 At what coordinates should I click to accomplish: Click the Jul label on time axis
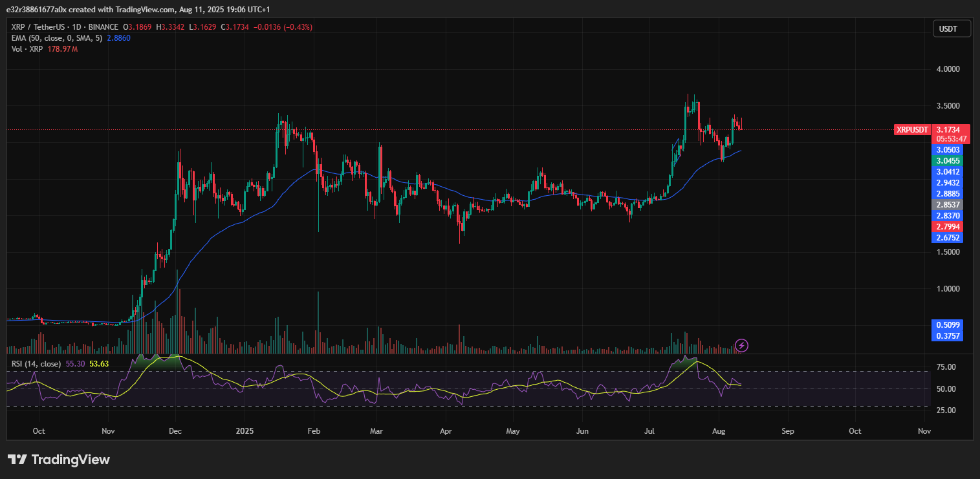649,431
